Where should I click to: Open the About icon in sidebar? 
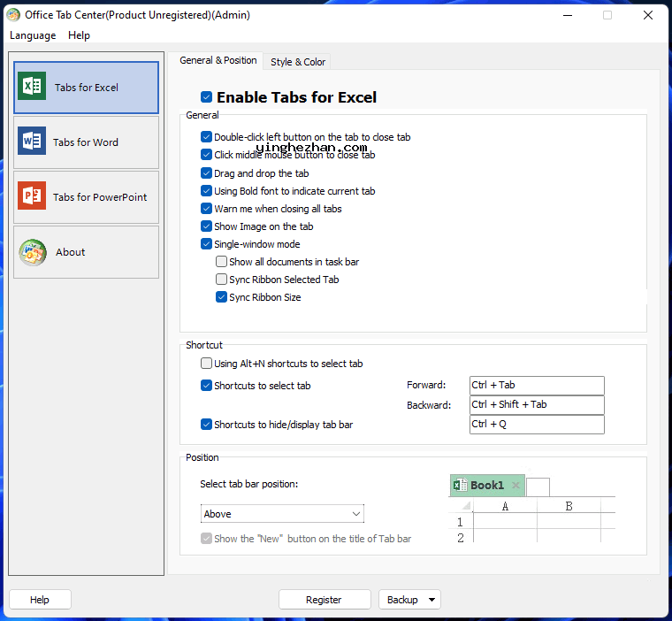32,252
